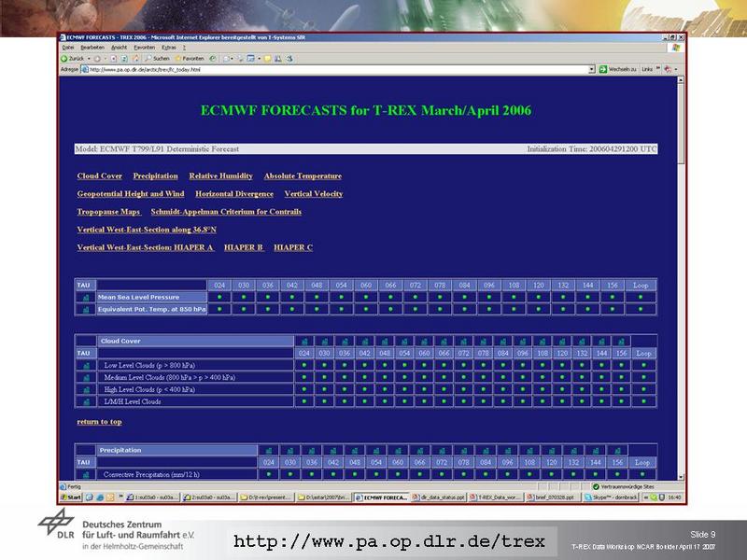
Task: Open Vertical Velocity link
Action: [x=314, y=194]
